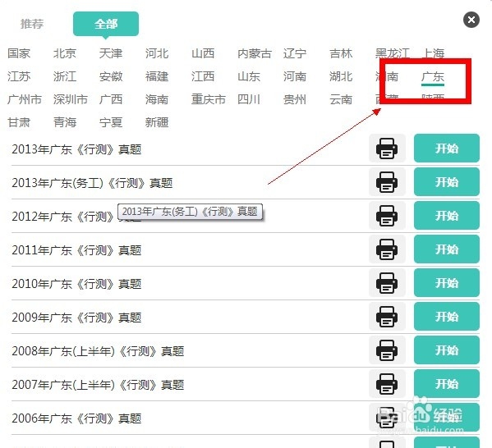
Task: Start the 2007年广东(上半年)《行测》真题 test
Action: (x=447, y=384)
